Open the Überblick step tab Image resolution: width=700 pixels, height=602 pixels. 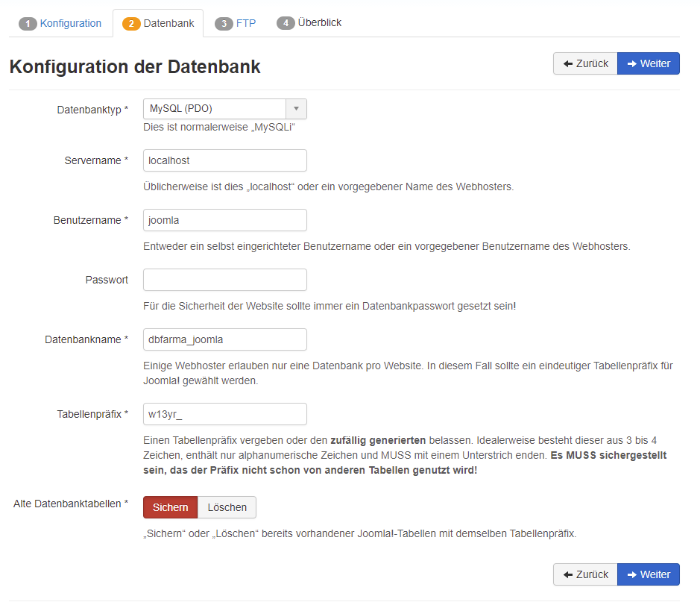309,23
